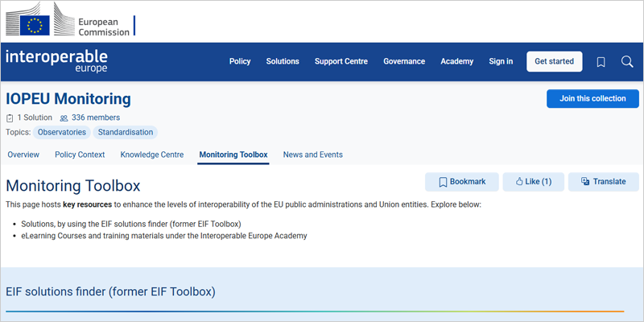
Task: Open the Solutions menu item
Action: pos(283,62)
